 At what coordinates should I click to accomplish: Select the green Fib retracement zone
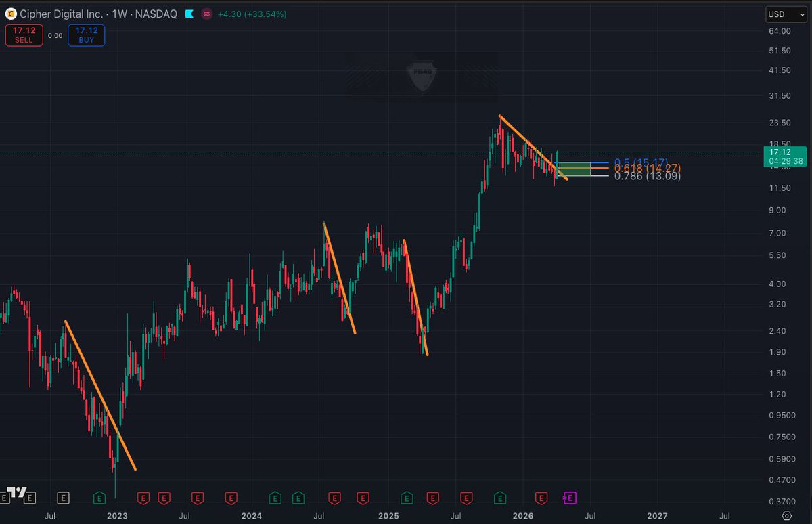click(574, 169)
